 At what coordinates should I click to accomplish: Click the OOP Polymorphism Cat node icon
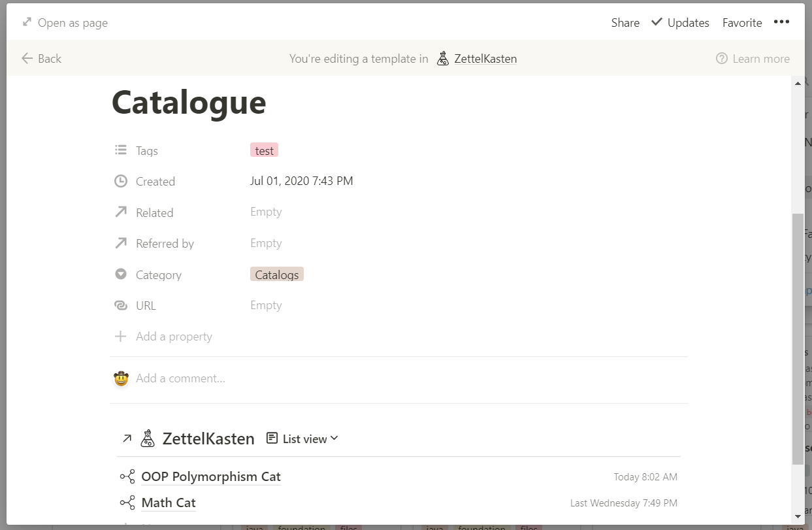[127, 476]
